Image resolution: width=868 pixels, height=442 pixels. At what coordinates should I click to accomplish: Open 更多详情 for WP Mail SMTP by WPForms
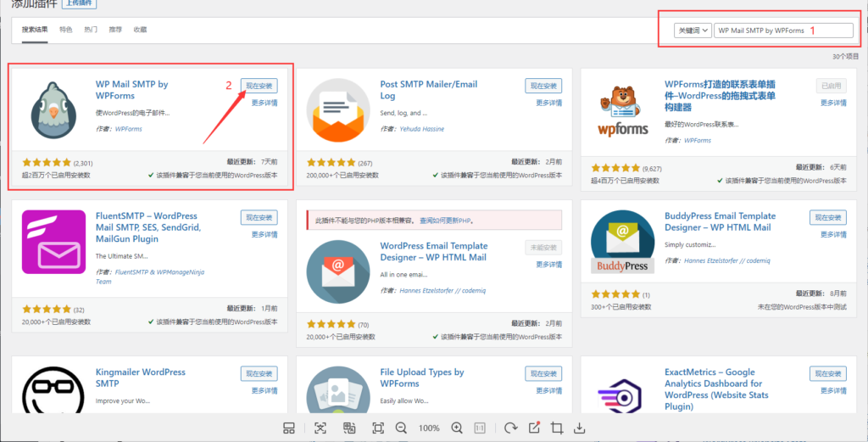click(264, 103)
